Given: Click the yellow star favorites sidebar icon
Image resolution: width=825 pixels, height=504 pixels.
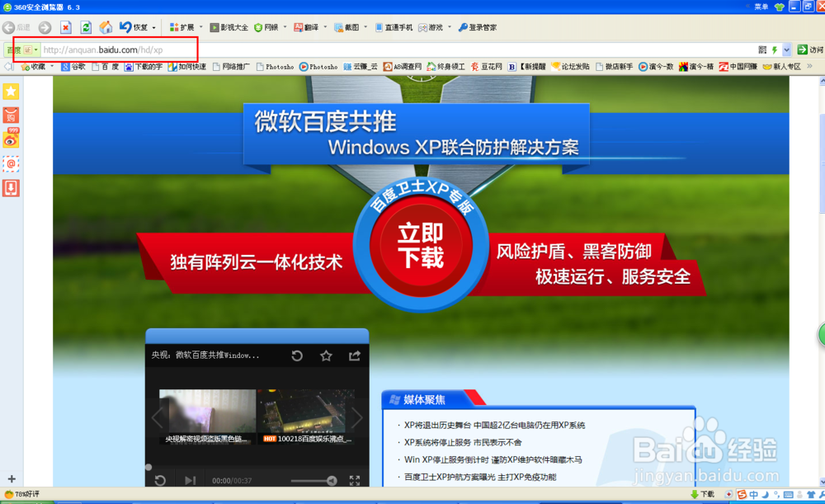Looking at the screenshot, I should pyautogui.click(x=11, y=92).
